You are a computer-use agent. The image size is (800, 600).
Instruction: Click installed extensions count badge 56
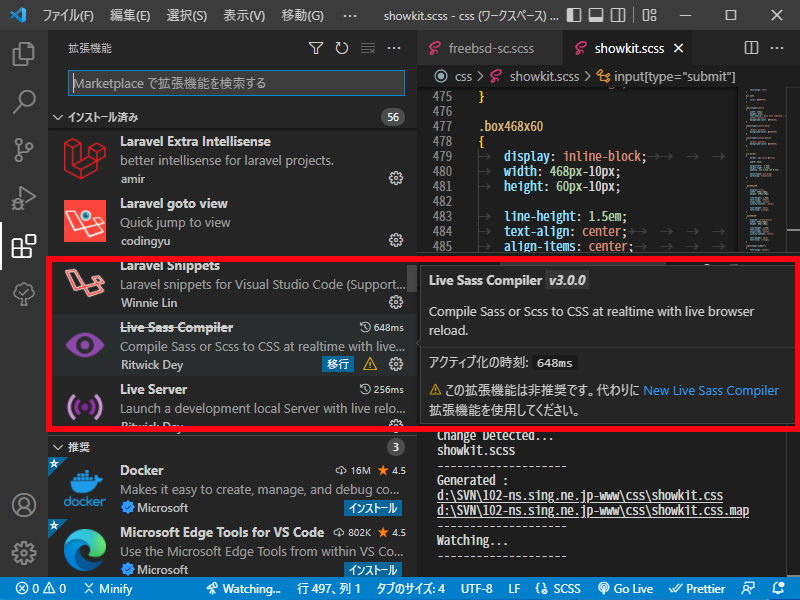point(392,117)
